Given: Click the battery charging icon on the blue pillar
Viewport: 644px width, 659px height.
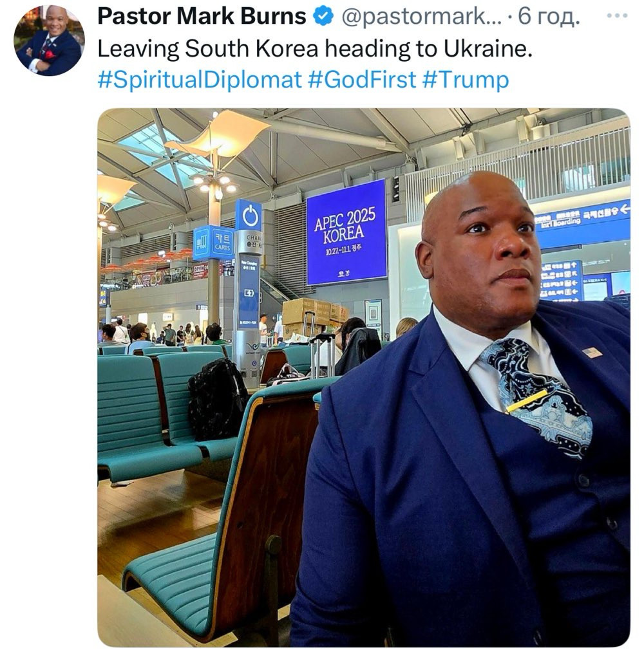Looking at the screenshot, I should [x=249, y=293].
